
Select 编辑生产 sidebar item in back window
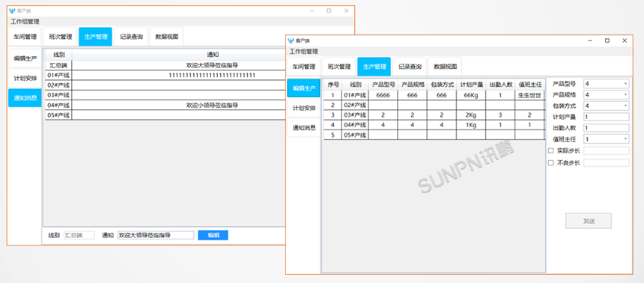coord(25,58)
